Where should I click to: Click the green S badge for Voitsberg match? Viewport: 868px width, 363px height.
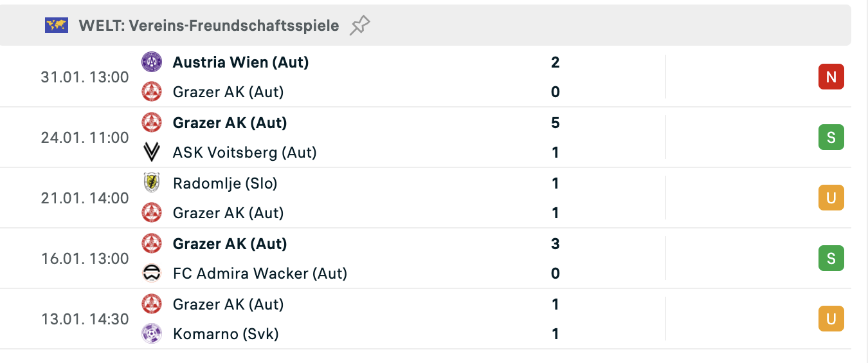(x=831, y=138)
